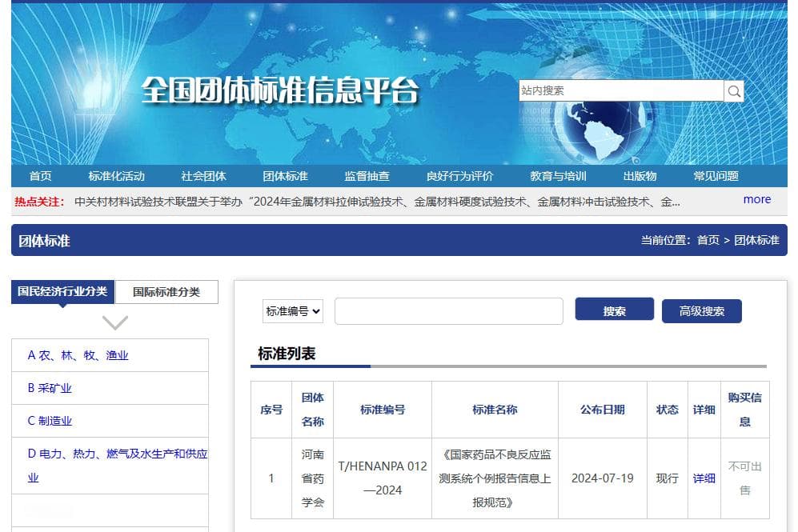Click the standard search text box
The width and height of the screenshot is (798, 532).
pos(449,311)
